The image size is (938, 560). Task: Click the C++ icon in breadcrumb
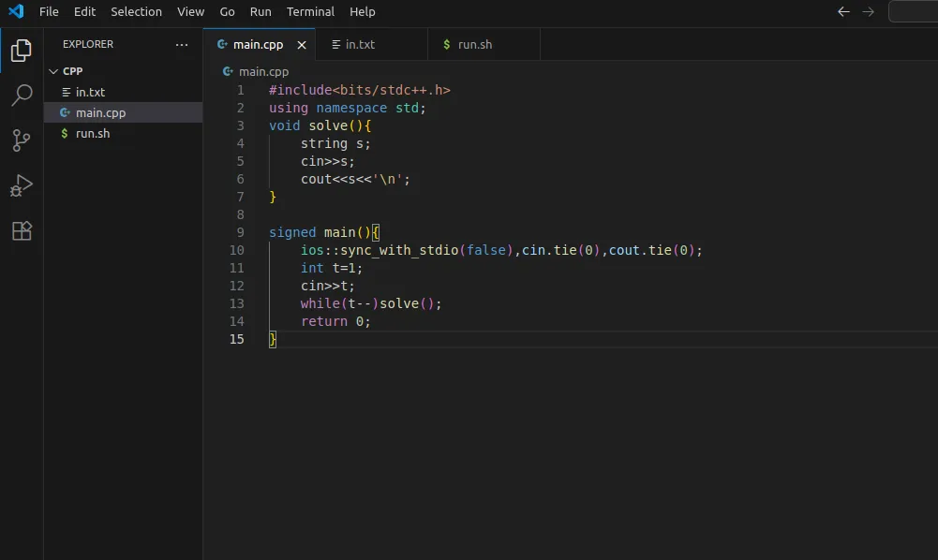point(228,72)
